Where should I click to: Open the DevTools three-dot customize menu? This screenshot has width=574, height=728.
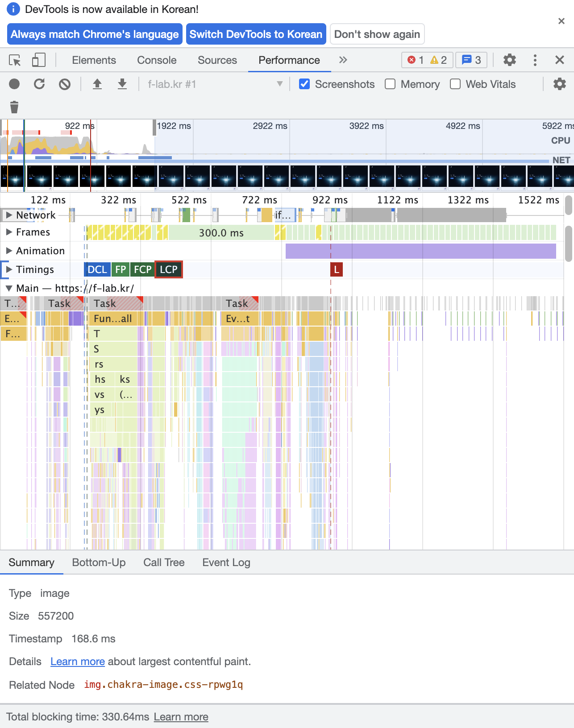(x=535, y=60)
